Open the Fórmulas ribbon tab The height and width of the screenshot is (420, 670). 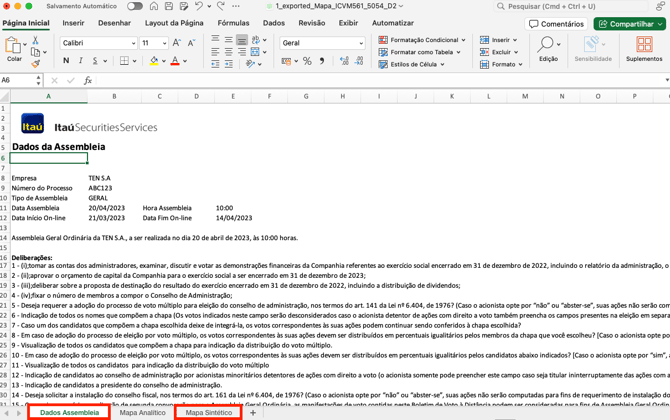[233, 23]
